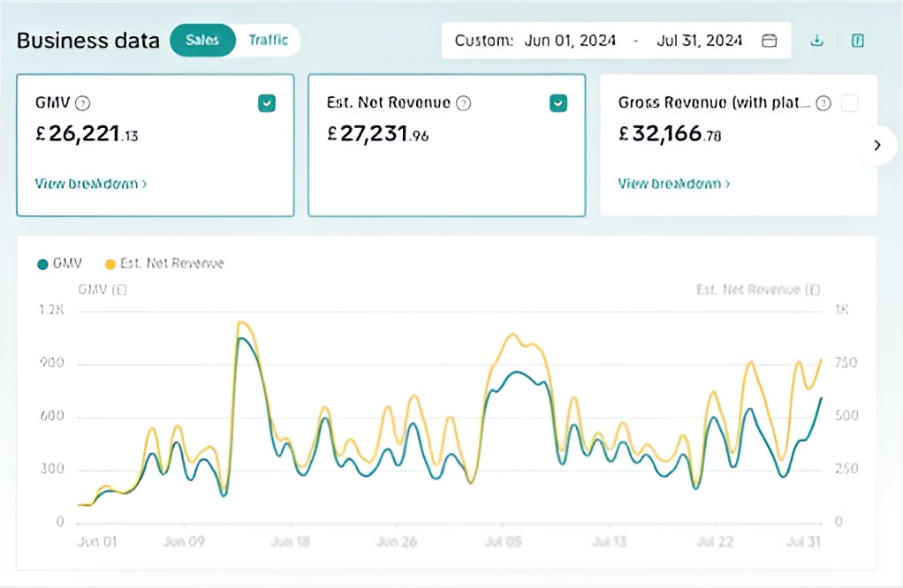This screenshot has width=903, height=588.
Task: Open Gross Revenue View breakdown link
Action: 674,184
